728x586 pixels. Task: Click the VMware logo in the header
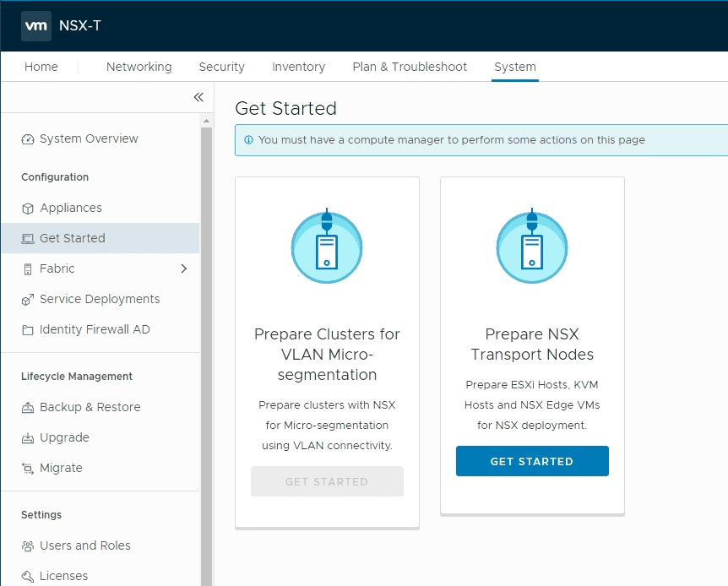coord(35,26)
